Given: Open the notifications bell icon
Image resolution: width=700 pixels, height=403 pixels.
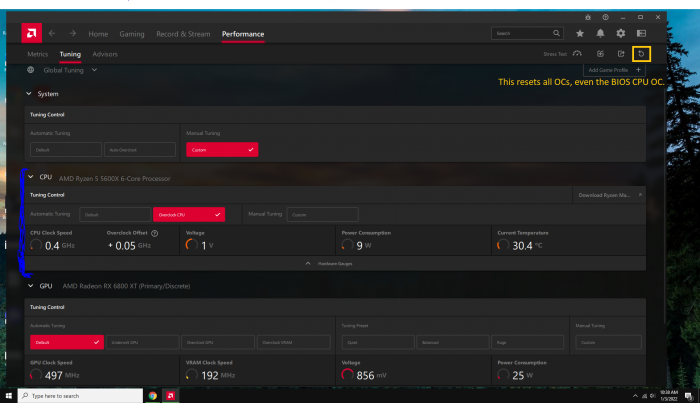Looking at the screenshot, I should 600,34.
